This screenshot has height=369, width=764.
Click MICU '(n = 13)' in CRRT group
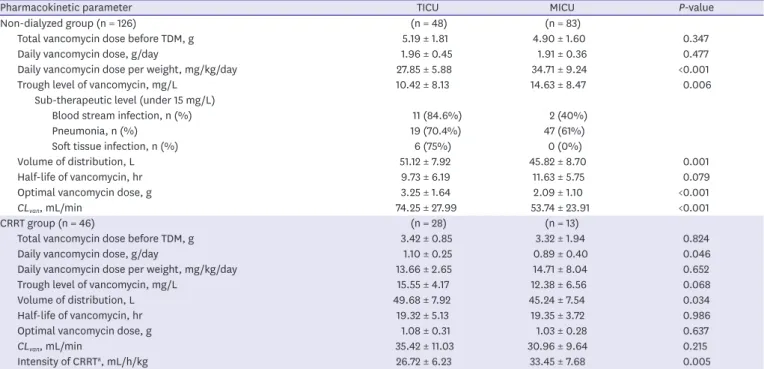click(x=562, y=223)
